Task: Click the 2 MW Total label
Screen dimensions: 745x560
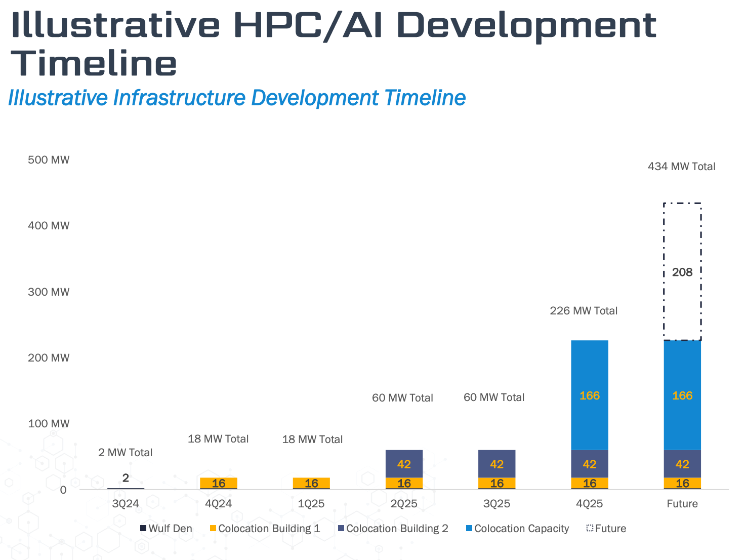Action: tap(125, 453)
